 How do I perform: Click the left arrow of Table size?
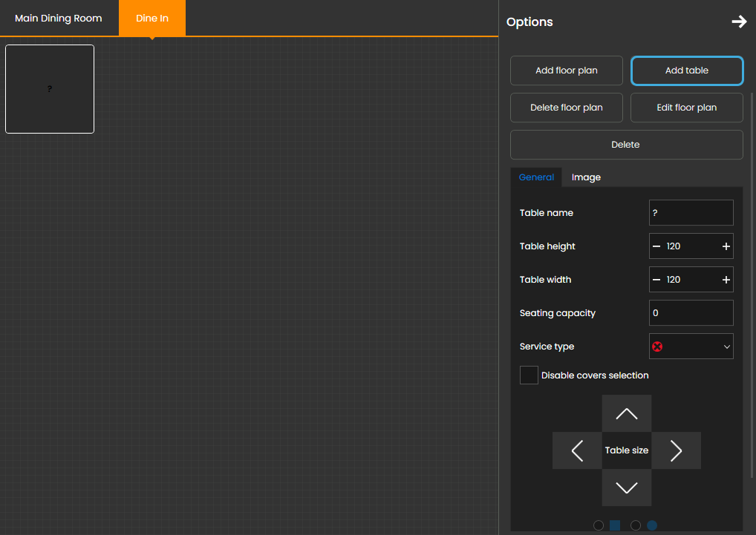(577, 450)
